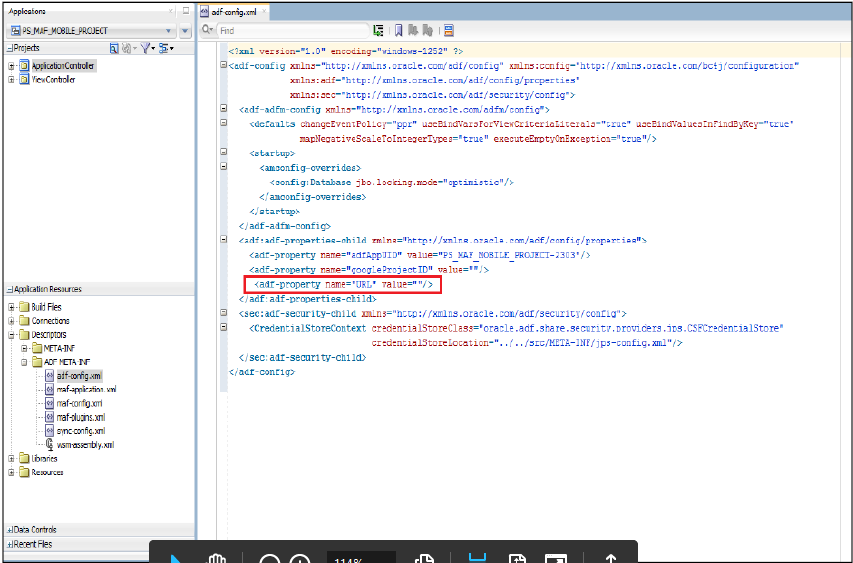Click the Resources folder icon

click(x=24, y=472)
